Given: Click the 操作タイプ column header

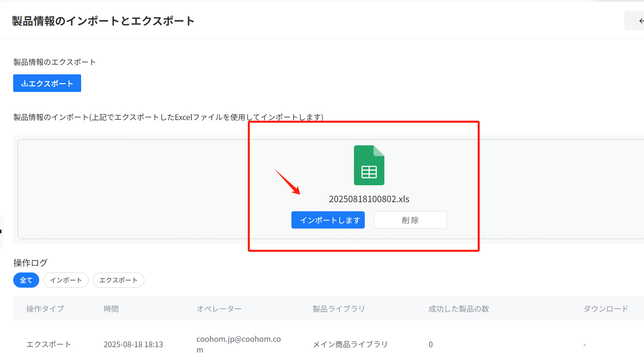Looking at the screenshot, I should coord(45,309).
